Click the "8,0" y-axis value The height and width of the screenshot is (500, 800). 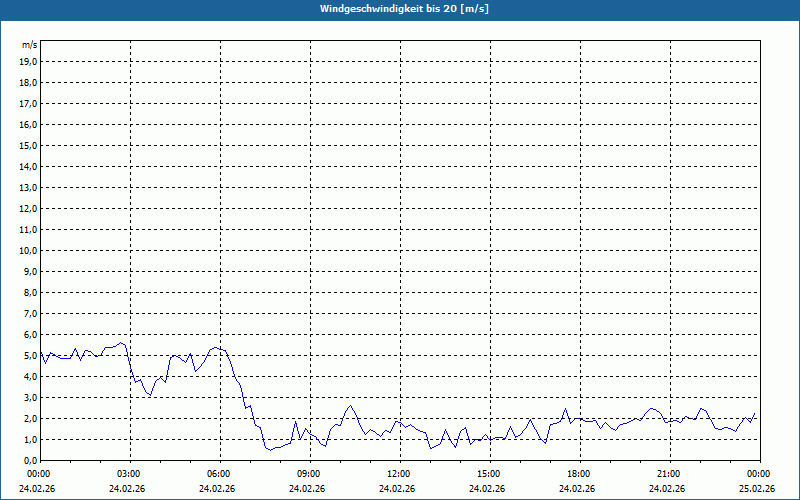click(30, 292)
